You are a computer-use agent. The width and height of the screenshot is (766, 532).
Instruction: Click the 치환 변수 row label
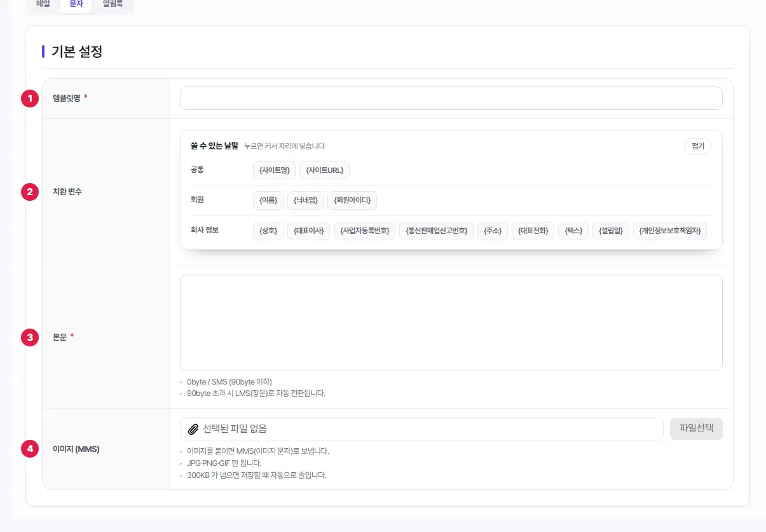67,192
